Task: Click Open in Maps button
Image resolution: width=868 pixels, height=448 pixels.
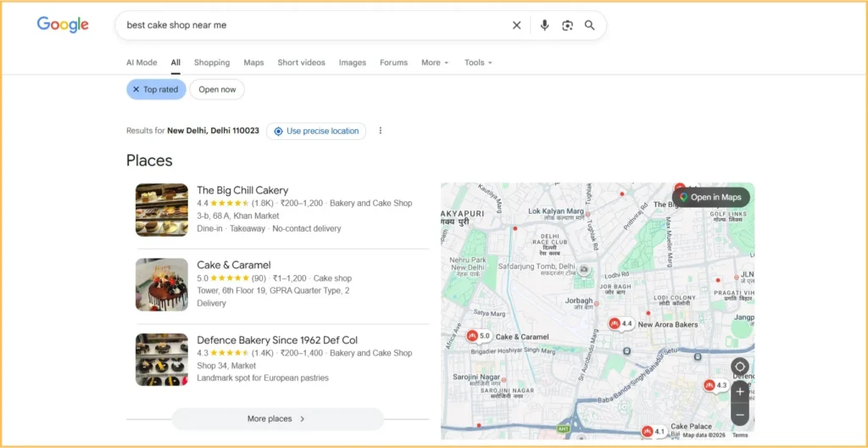Action: (x=711, y=198)
